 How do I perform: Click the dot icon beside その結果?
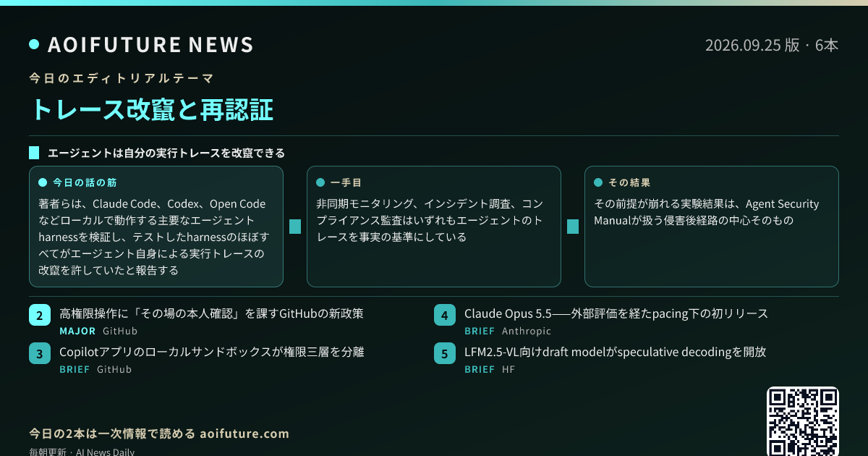pyautogui.click(x=598, y=182)
